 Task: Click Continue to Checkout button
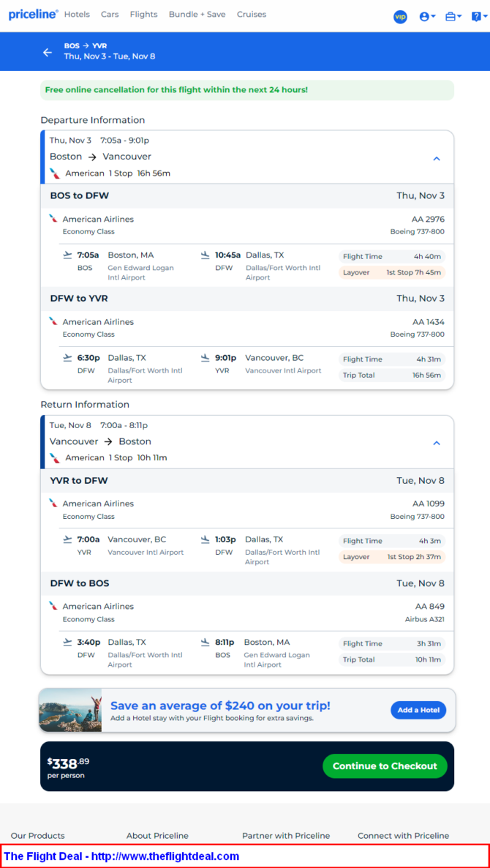tap(385, 766)
